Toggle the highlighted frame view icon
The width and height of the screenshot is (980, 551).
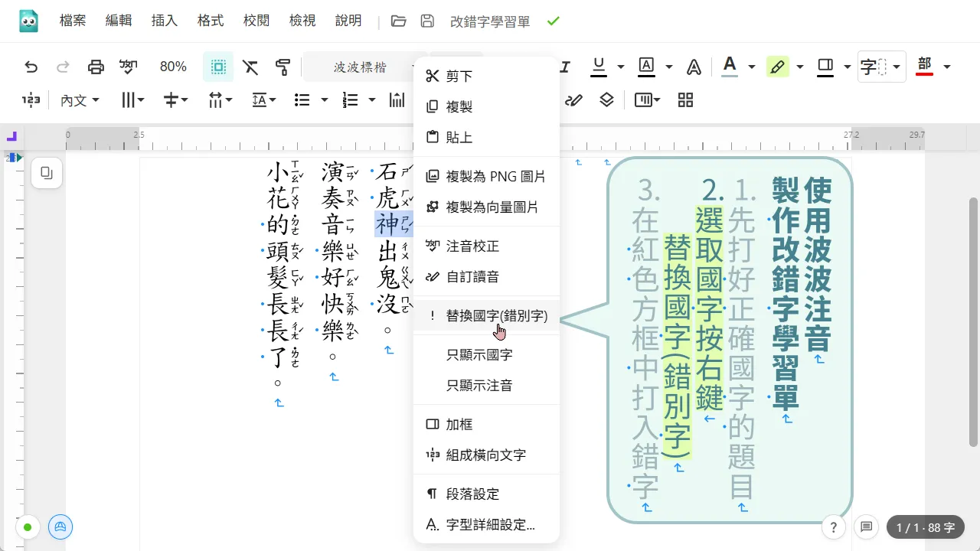point(218,67)
